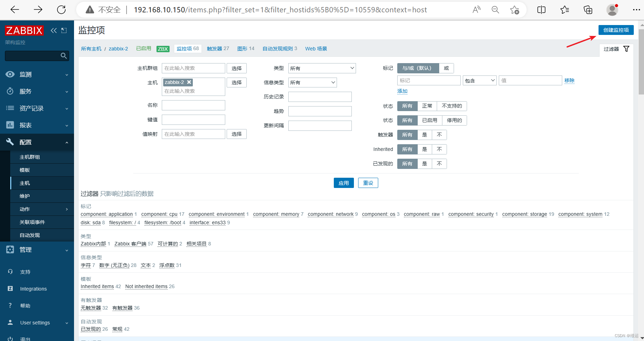The height and width of the screenshot is (341, 644).
Task: Choose 是 for 触发器 filter
Action: [x=425, y=135]
